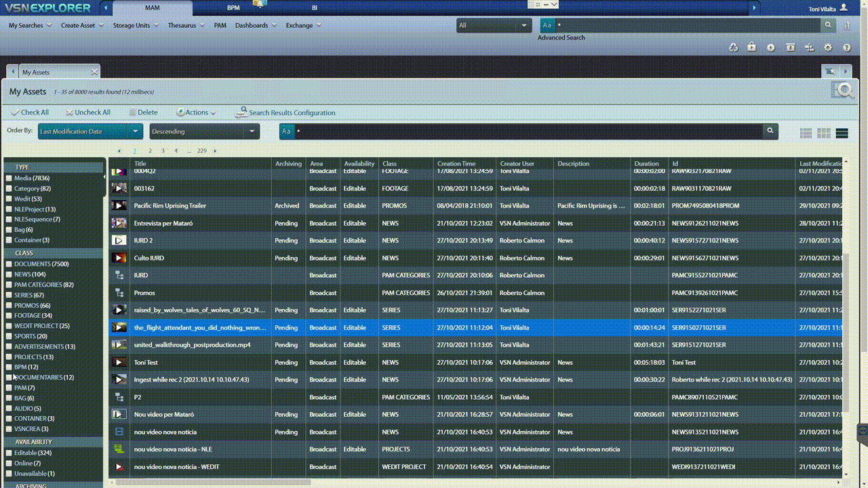Tick the DOCUMENTS (7500) class checkbox

pyautogui.click(x=9, y=264)
